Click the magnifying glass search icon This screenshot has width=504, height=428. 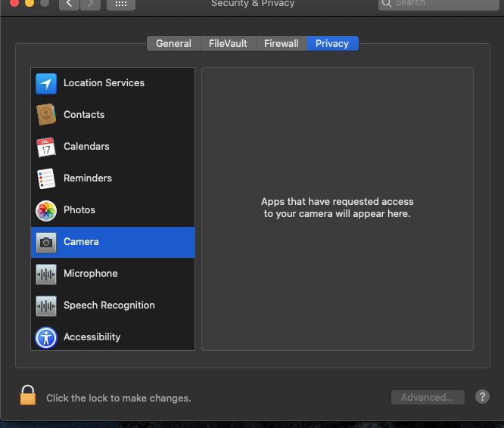(387, 4)
